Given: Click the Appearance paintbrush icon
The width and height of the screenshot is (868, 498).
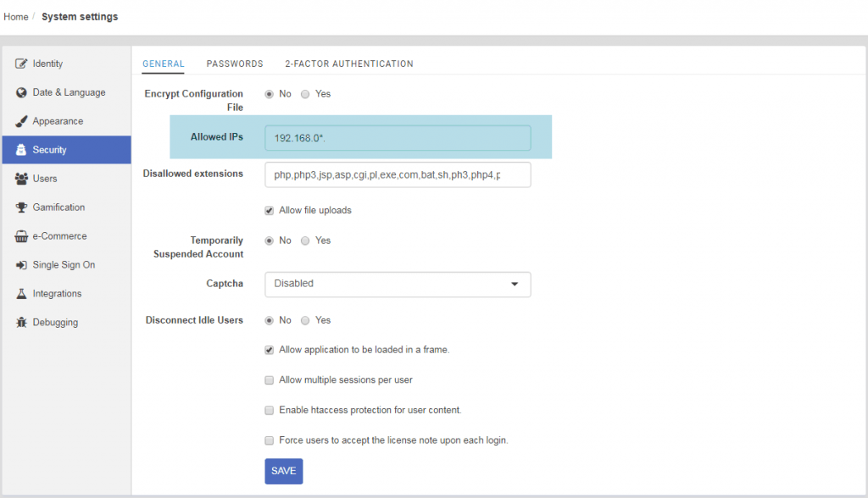Looking at the screenshot, I should tap(22, 121).
